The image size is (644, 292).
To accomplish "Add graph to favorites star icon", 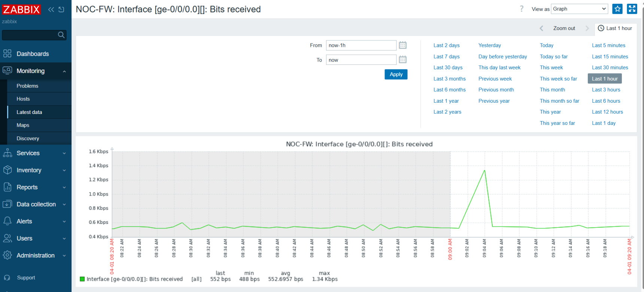I will tap(617, 9).
